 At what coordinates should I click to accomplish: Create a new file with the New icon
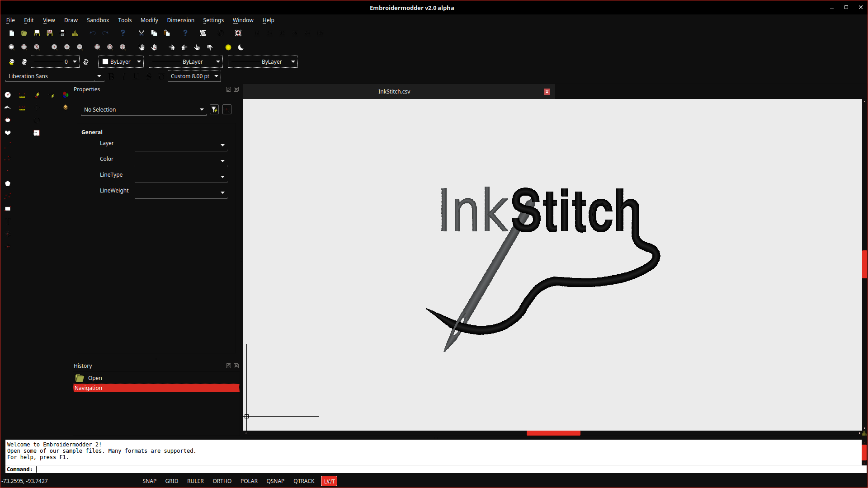pyautogui.click(x=11, y=33)
